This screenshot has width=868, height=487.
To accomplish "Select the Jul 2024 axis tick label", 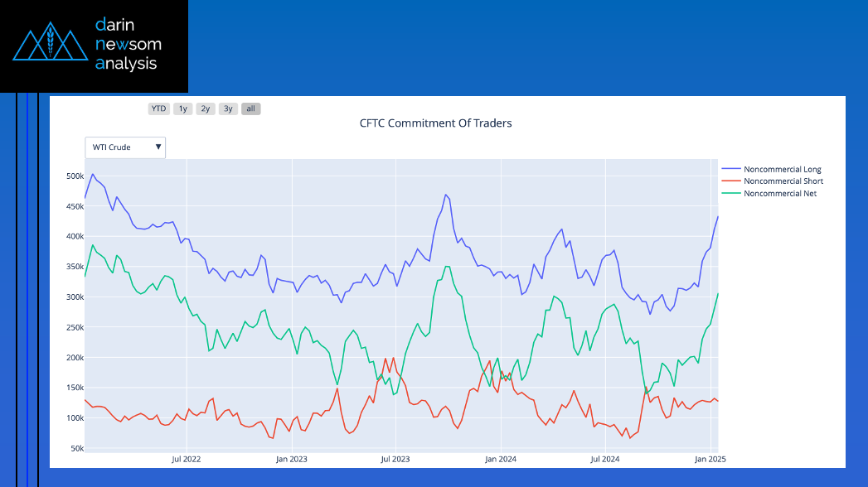I will click(x=605, y=458).
